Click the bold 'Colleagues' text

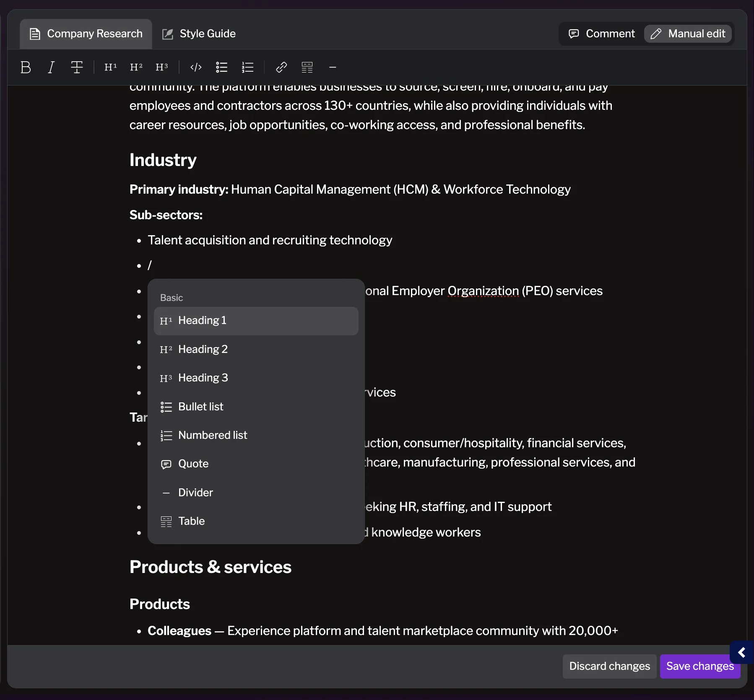[x=179, y=631]
